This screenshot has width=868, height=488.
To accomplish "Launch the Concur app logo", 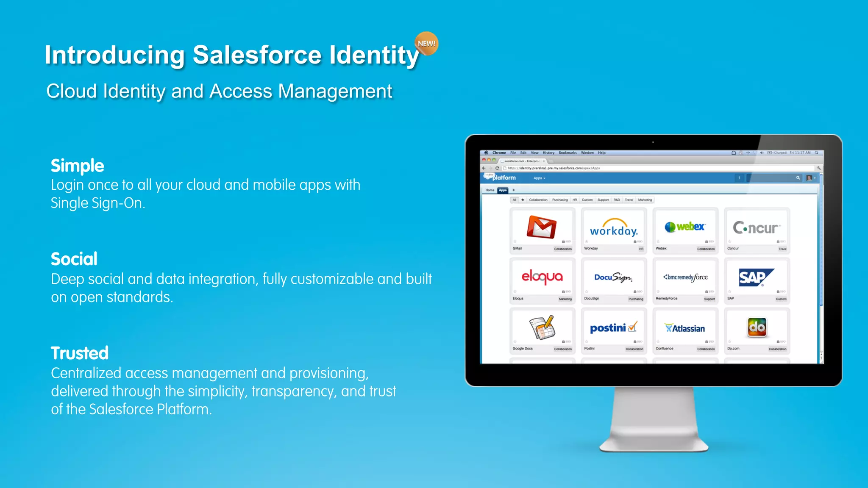I will pyautogui.click(x=757, y=228).
